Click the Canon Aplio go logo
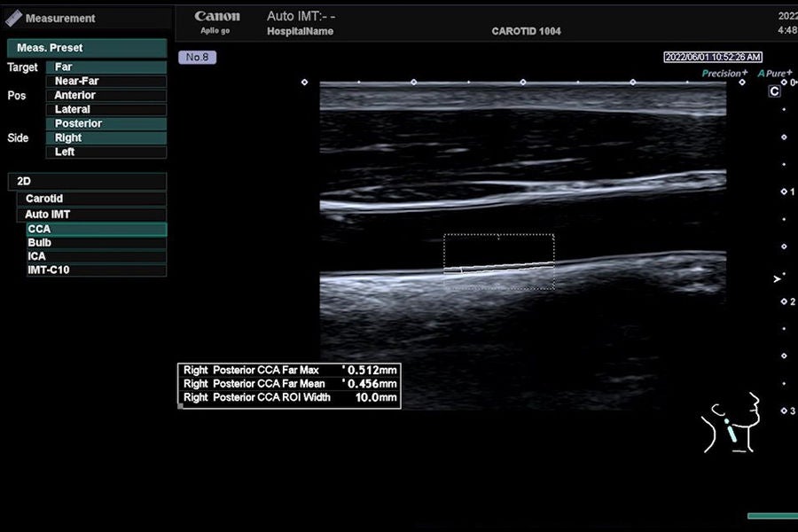This screenshot has width=798, height=532. pyautogui.click(x=217, y=22)
